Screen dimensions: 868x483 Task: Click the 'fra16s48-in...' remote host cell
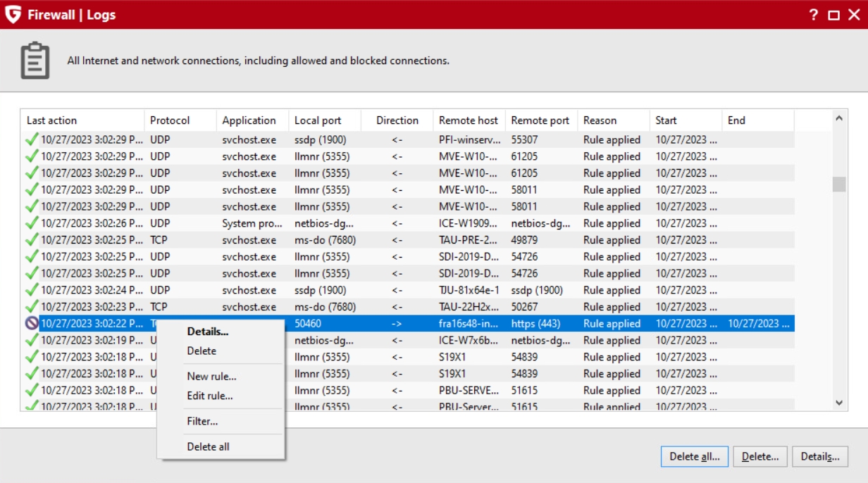tap(469, 323)
